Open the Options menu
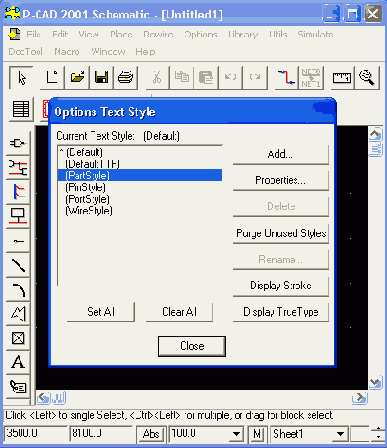Screen dimensions: 387x448 click(x=201, y=34)
